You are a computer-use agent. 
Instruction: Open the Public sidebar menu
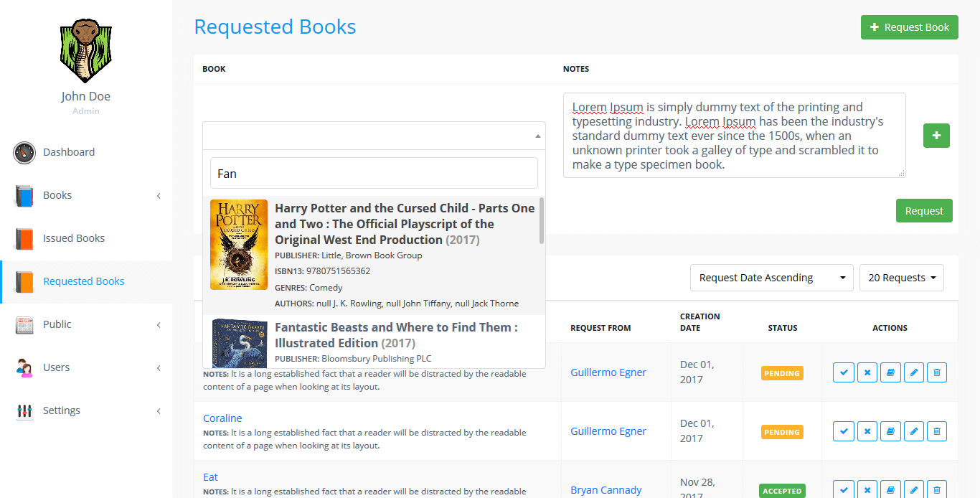click(86, 324)
